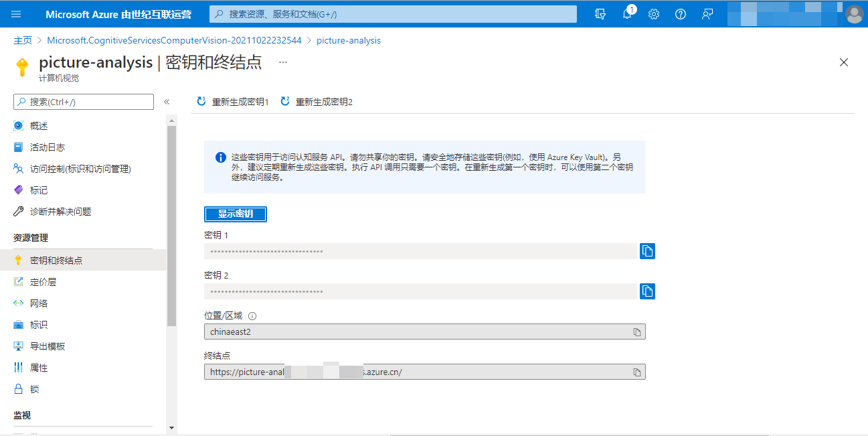The height and width of the screenshot is (436, 868).
Task: Open portal settings gear
Action: 654,14
